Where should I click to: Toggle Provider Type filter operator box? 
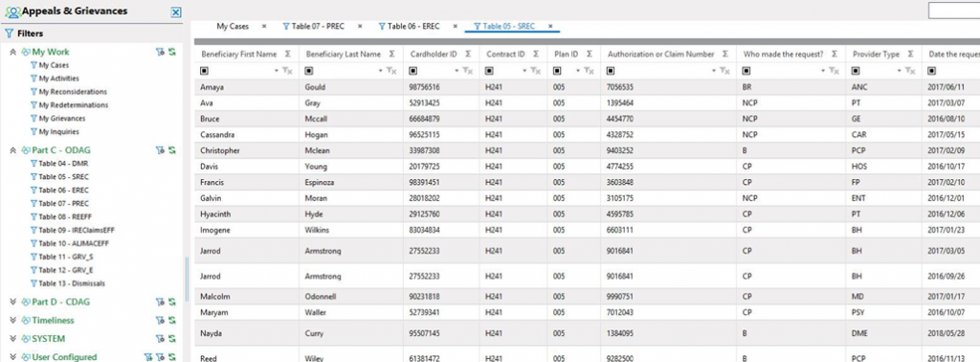(857, 71)
